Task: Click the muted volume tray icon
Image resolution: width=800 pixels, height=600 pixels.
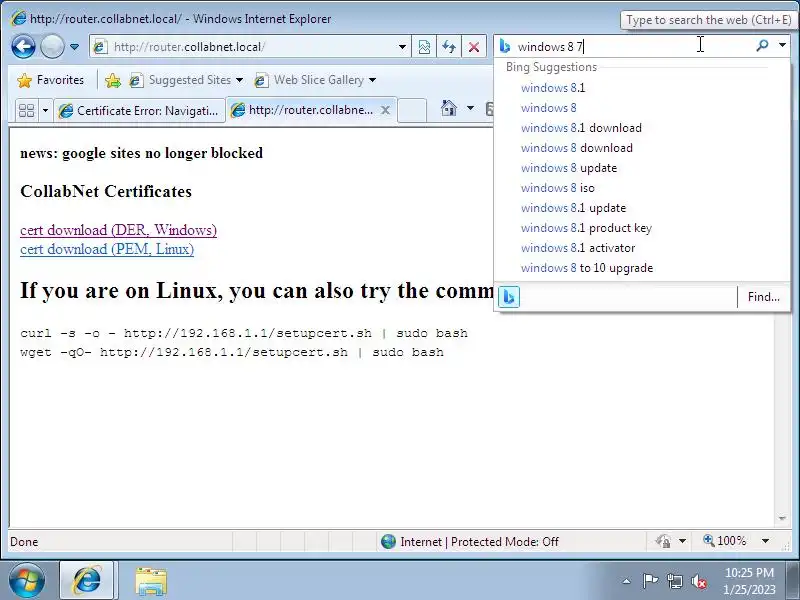Action: 699,581
